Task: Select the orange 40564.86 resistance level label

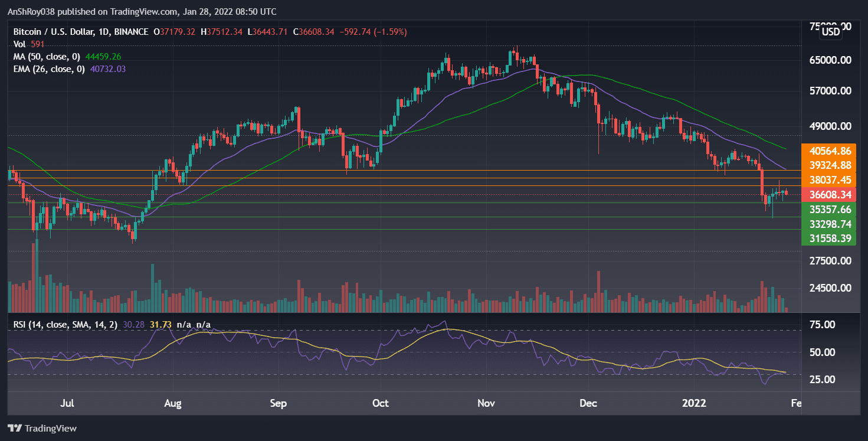Action: pyautogui.click(x=831, y=151)
